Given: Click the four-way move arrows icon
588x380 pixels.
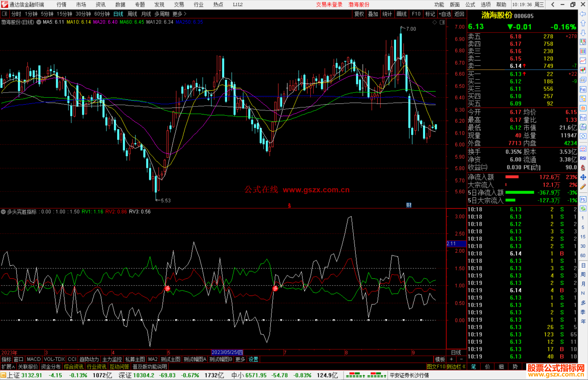Looking at the screenshot, I should (x=583, y=177).
